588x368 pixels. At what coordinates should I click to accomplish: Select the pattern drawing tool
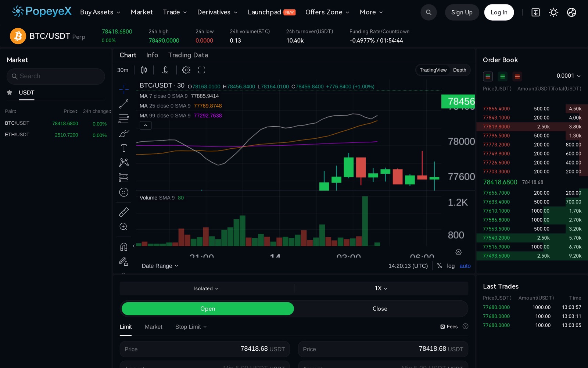pos(124,163)
